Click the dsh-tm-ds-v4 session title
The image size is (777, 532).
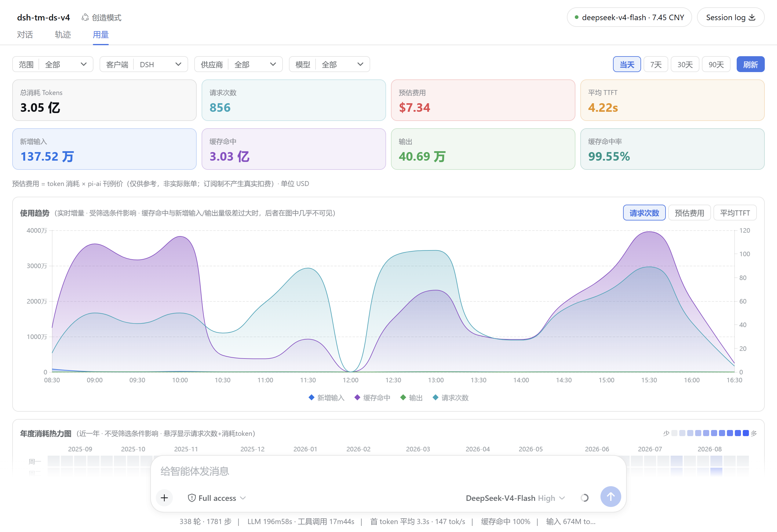[x=43, y=17]
